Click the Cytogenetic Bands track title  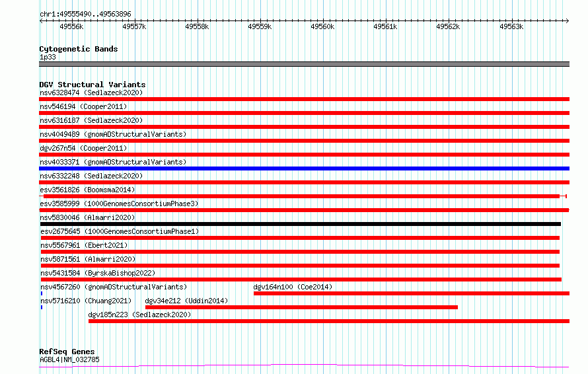pyautogui.click(x=79, y=49)
